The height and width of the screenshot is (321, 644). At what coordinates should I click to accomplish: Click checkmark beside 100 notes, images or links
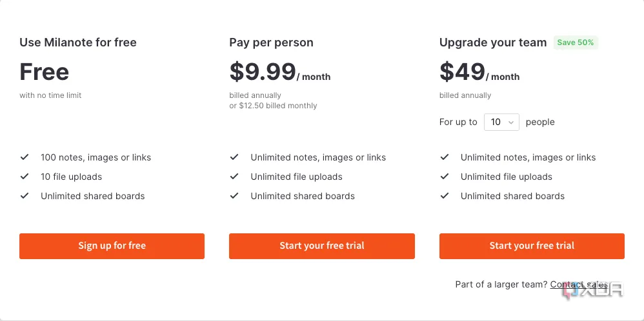tap(25, 157)
